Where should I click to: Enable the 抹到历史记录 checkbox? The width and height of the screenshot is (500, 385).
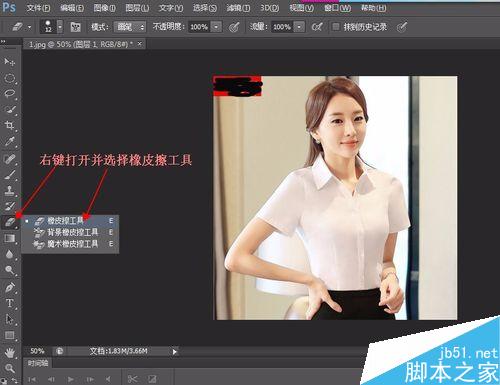coord(336,27)
